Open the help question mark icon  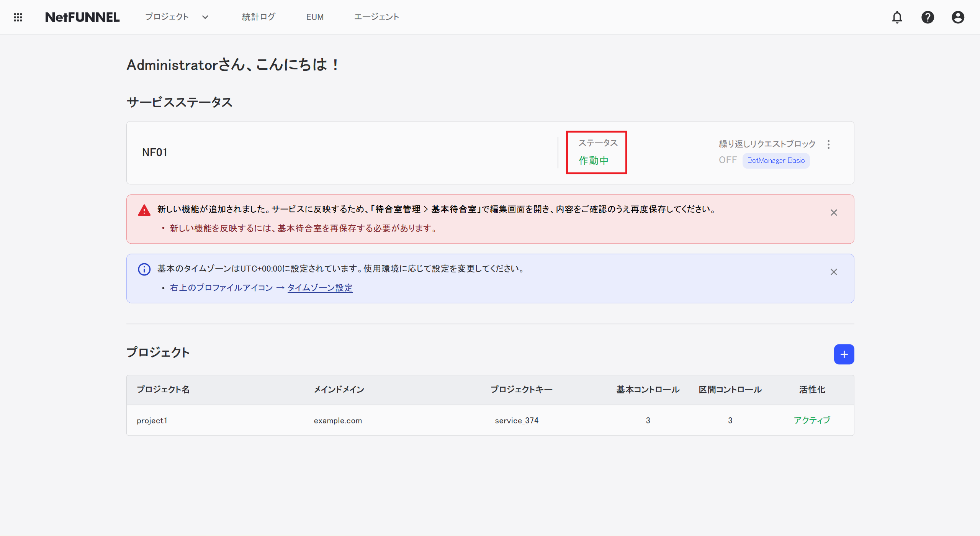(x=927, y=17)
